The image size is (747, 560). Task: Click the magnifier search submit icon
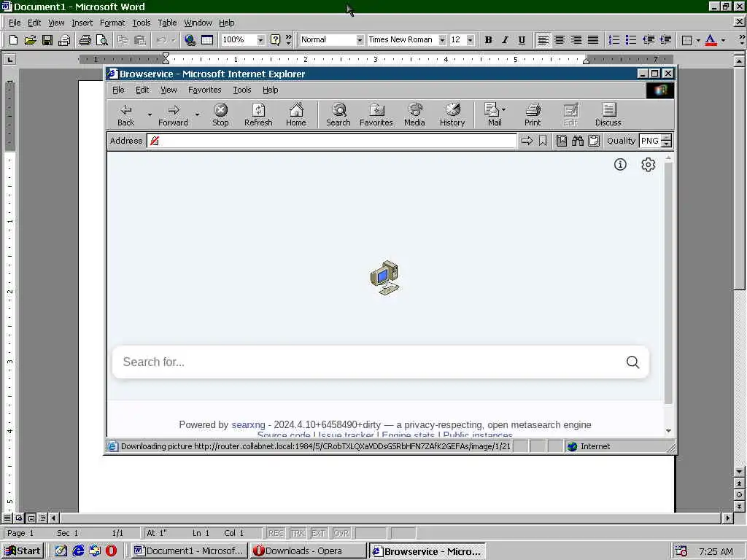632,362
